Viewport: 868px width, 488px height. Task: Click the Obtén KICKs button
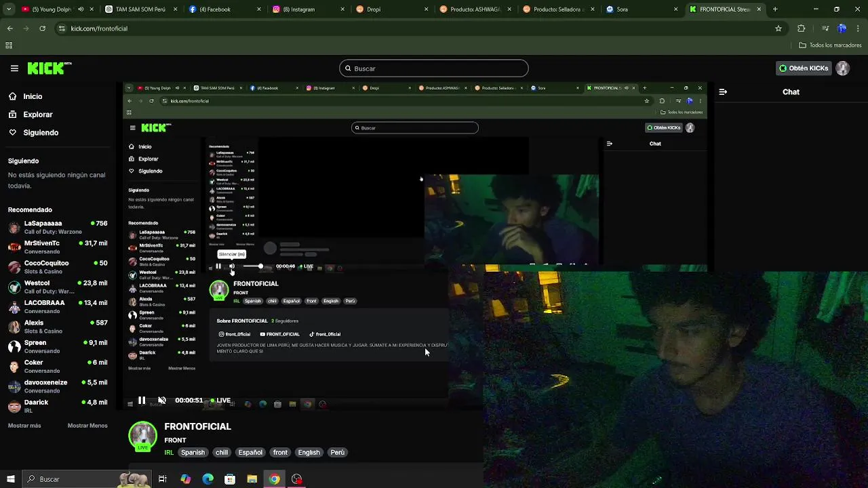[x=804, y=68]
